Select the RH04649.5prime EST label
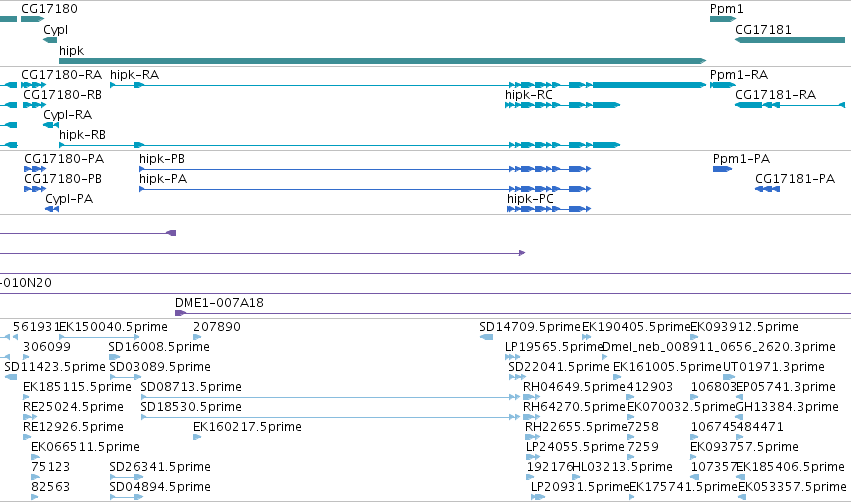 click(574, 387)
